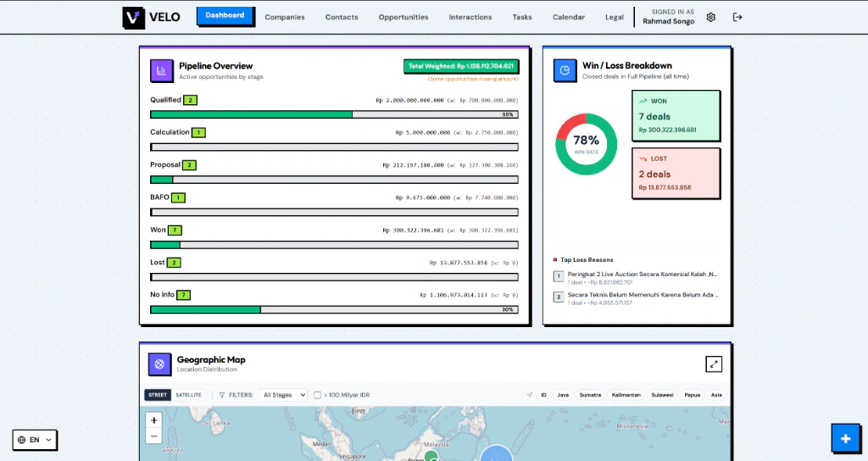
Task: Click loss reason 'Secara Teknis Belum Memenuhi'
Action: 643,295
